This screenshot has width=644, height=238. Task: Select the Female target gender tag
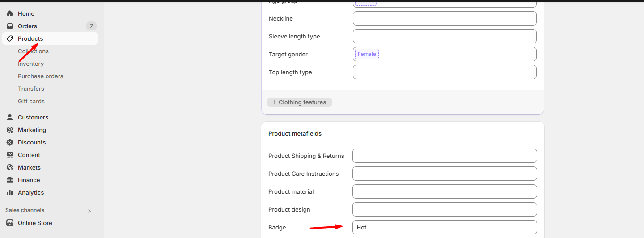(x=367, y=54)
